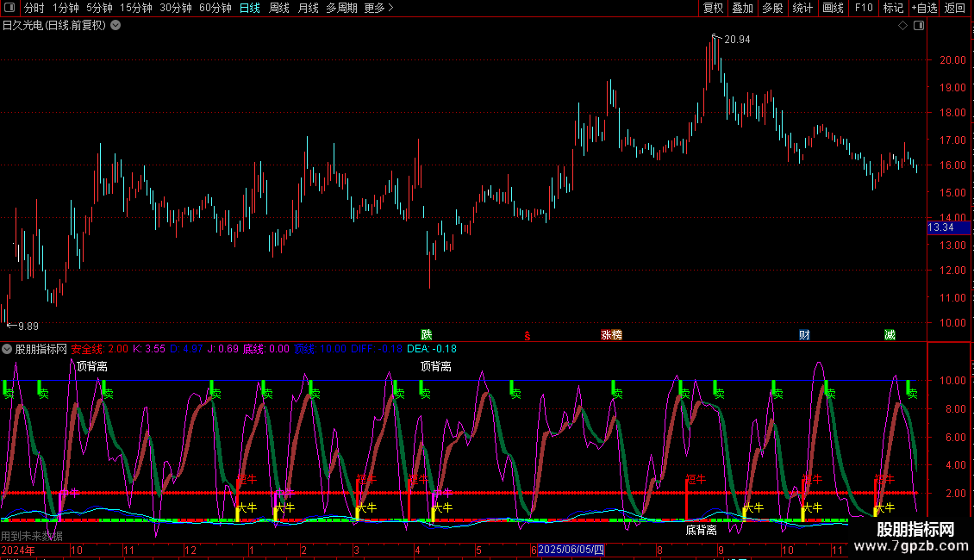Click the red $ event marker
Screen dimensions: 974x560
tap(527, 335)
